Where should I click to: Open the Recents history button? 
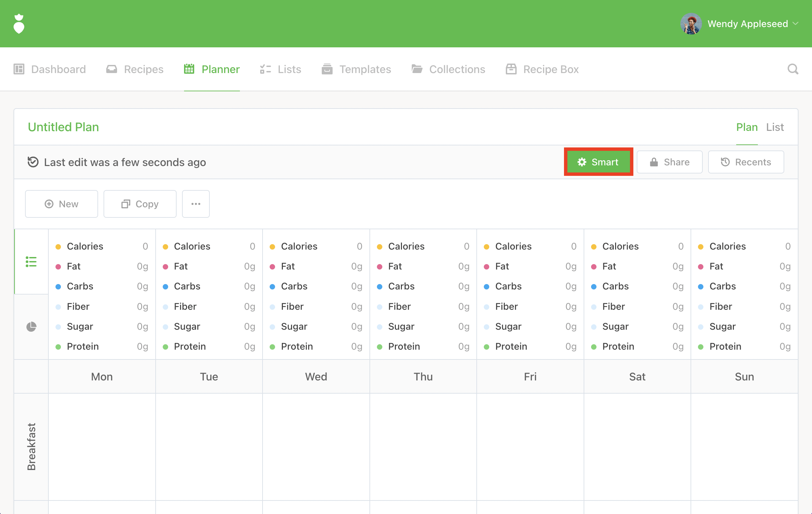click(x=746, y=162)
